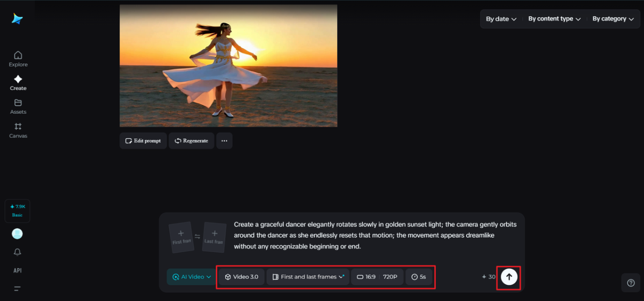The height and width of the screenshot is (301, 644).
Task: Click the 30 credits cost indicator
Action: tap(488, 277)
